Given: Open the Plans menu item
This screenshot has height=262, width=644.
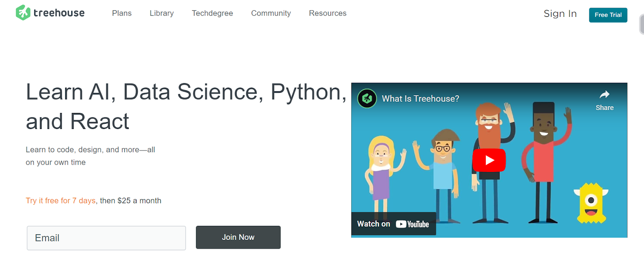Looking at the screenshot, I should [x=122, y=13].
